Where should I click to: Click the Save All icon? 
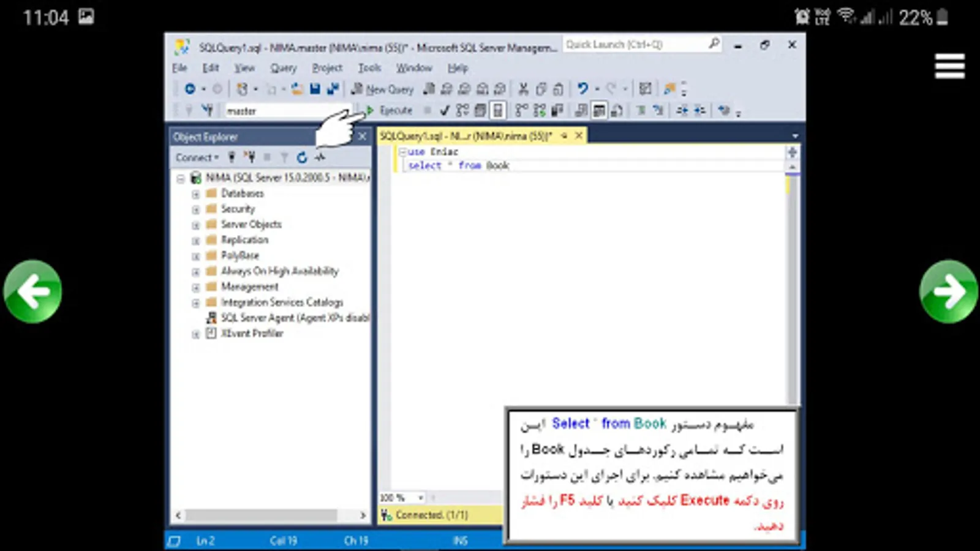[333, 89]
